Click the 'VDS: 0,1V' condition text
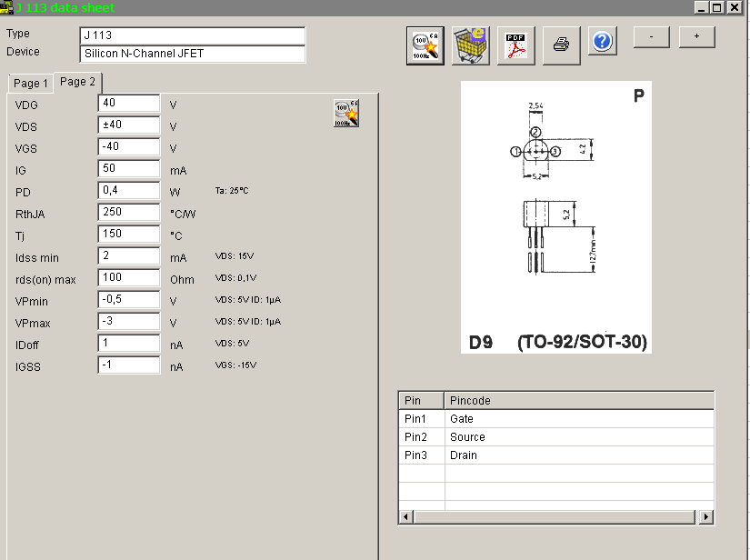 tap(235, 278)
